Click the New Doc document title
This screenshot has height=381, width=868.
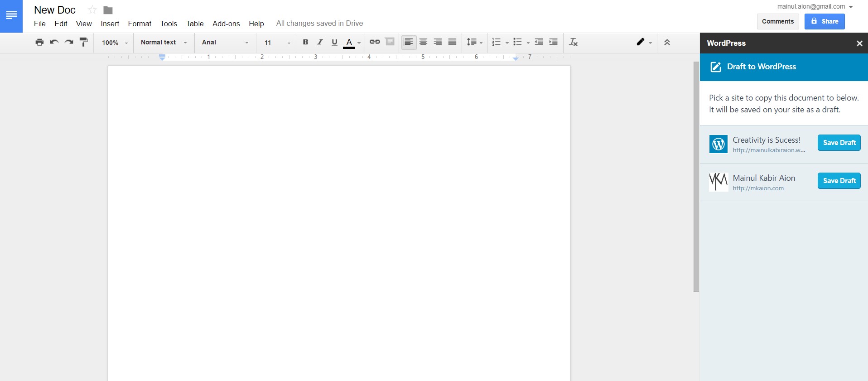click(55, 10)
